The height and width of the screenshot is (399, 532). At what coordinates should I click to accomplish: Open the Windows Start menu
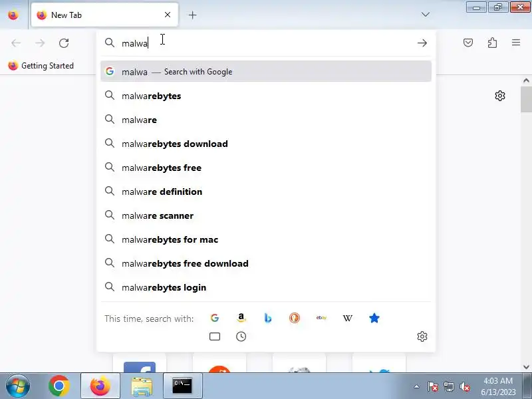(x=18, y=386)
